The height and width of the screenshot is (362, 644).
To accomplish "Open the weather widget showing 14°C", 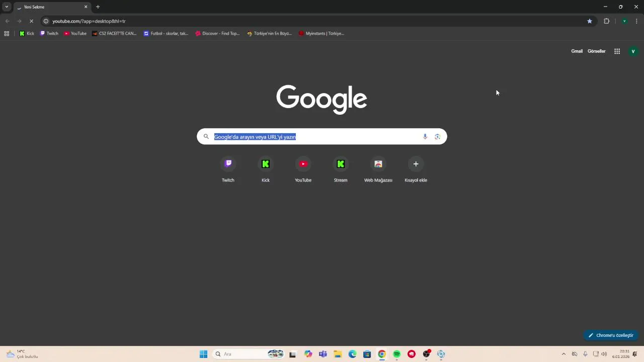I will pos(22,354).
